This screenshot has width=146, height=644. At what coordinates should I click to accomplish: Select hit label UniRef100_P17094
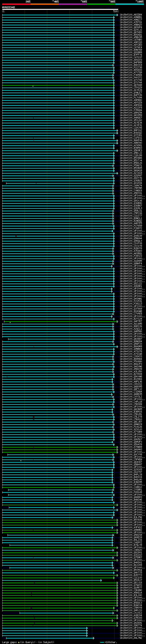point(131,98)
